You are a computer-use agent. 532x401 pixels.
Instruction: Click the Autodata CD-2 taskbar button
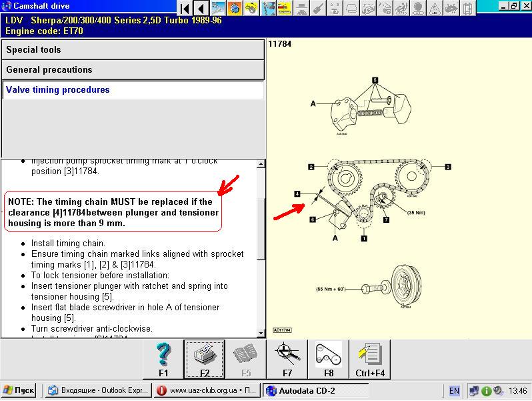pos(315,390)
